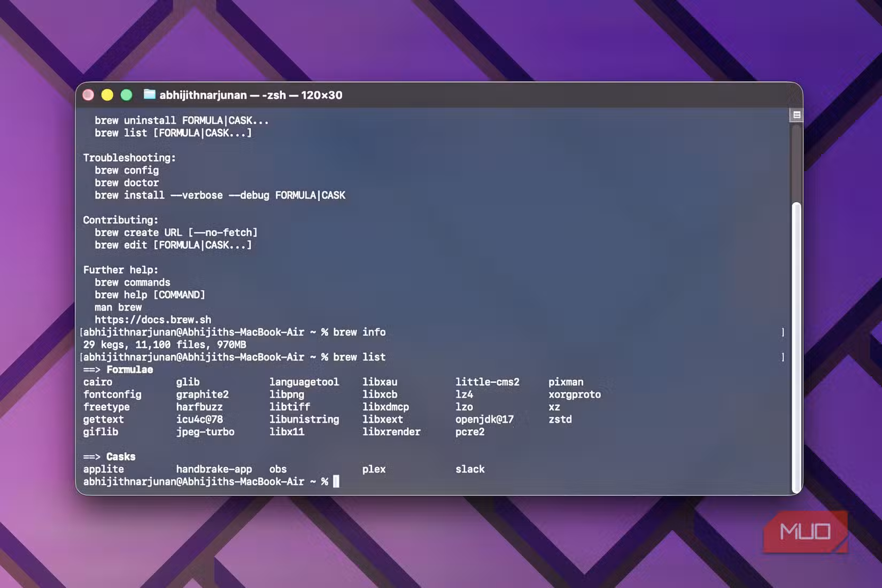This screenshot has width=882, height=588.
Task: Click the https://docs.brew.sh URL
Action: 153,320
